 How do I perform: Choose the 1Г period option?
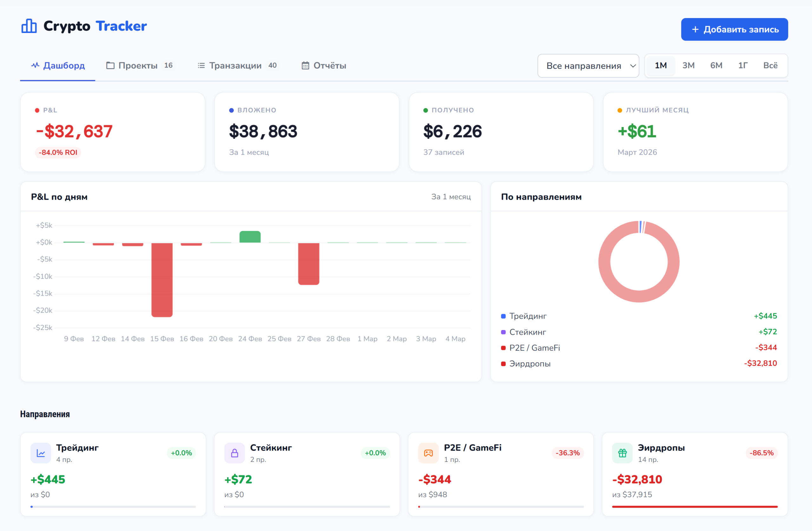pyautogui.click(x=743, y=66)
